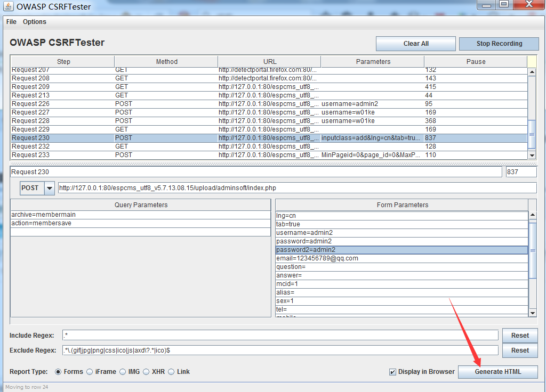This screenshot has width=546, height=392.
Task: Click the requests table scrollbar thumb
Action: [532, 134]
